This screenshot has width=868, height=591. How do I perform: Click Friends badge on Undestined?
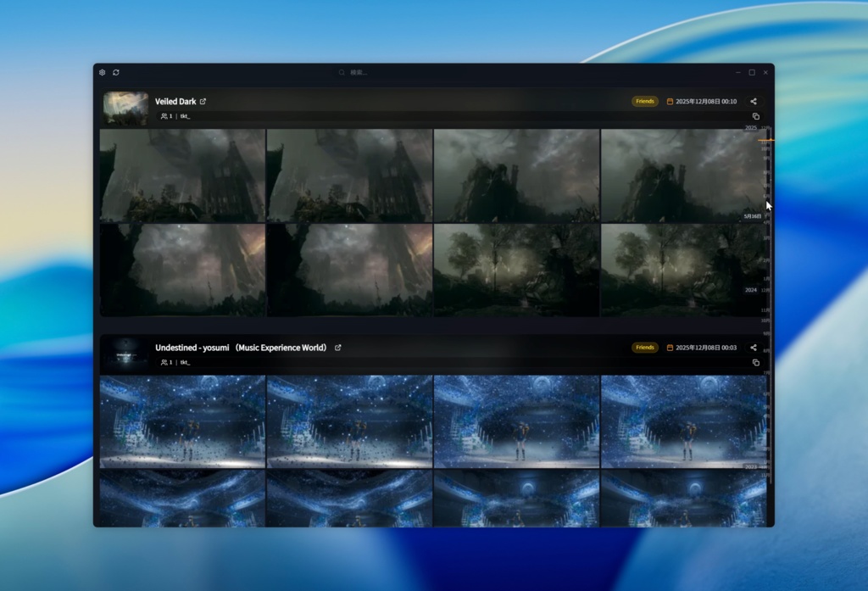coord(645,348)
